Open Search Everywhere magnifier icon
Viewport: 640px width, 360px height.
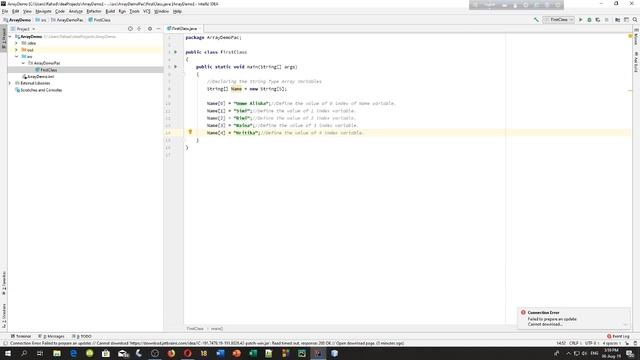coord(635,20)
